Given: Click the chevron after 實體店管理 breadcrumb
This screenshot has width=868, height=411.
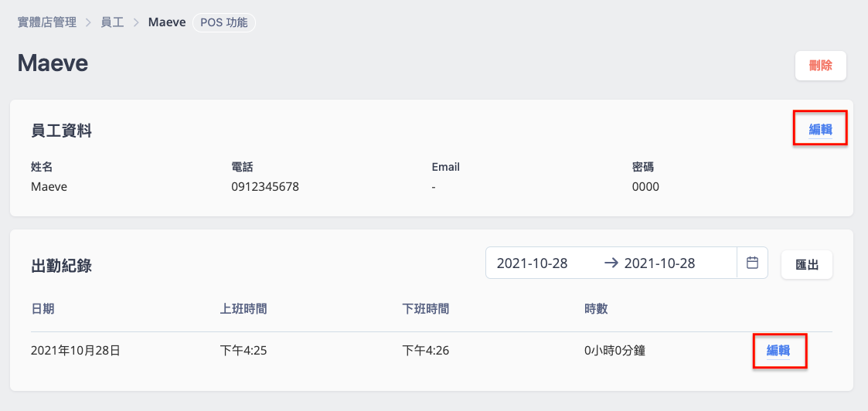Looking at the screenshot, I should 87,23.
